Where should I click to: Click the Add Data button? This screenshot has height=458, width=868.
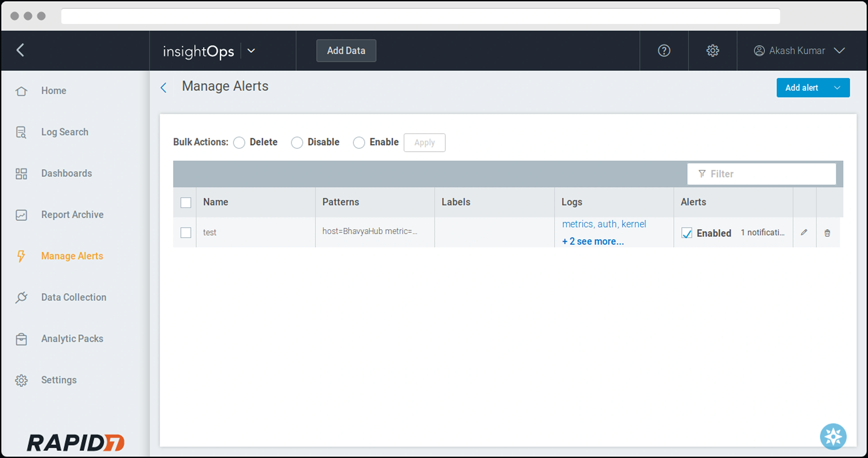coord(346,51)
